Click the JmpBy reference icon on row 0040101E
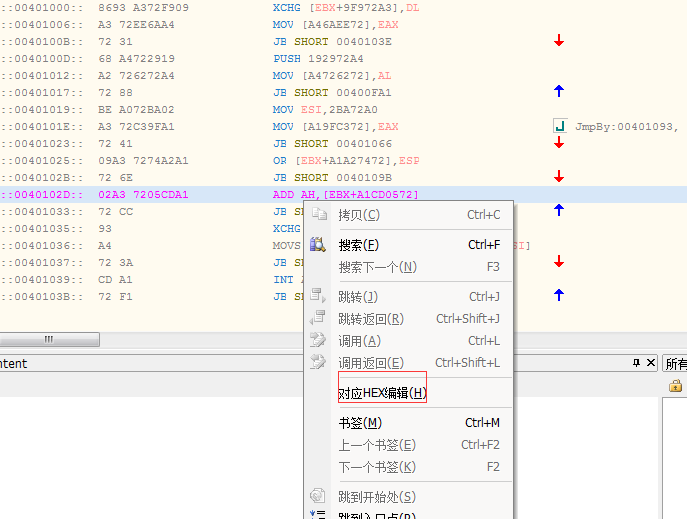 coord(560,126)
